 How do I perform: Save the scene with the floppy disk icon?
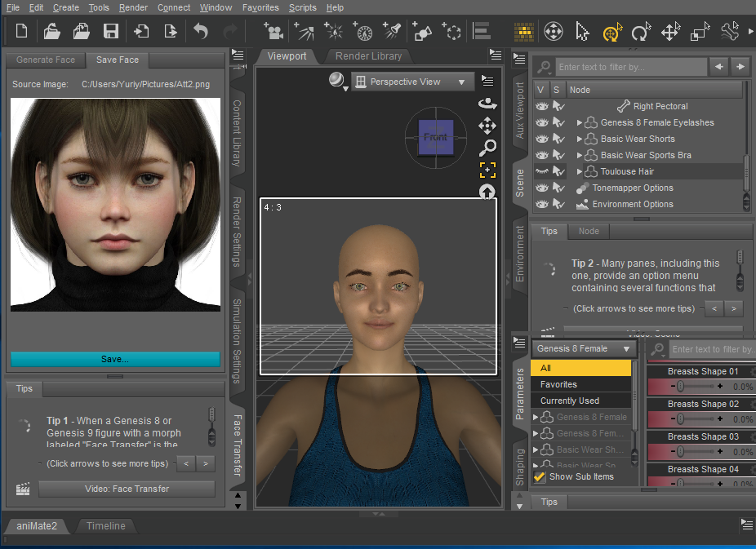111,32
